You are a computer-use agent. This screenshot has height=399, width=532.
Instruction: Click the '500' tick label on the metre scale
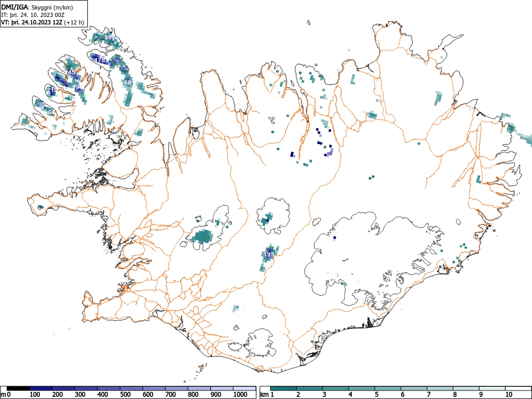pyautogui.click(x=125, y=395)
